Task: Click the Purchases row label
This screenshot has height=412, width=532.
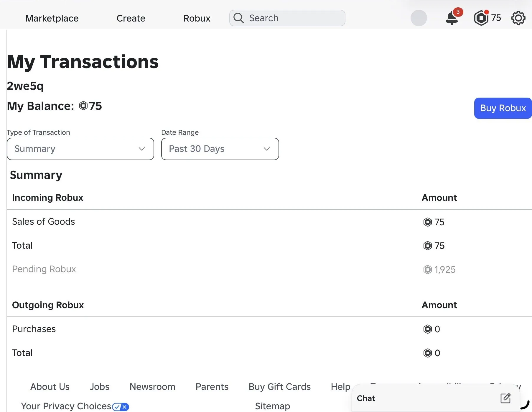Action: [34, 329]
